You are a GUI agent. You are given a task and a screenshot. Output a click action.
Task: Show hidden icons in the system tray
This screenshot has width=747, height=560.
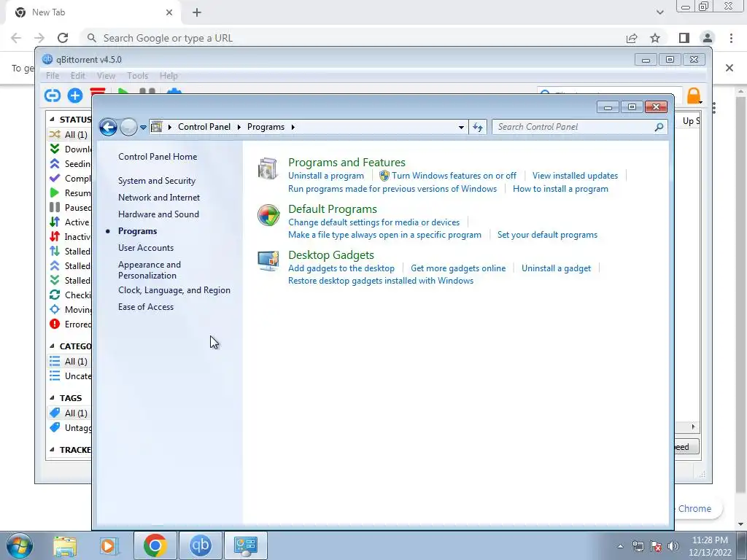tap(620, 546)
